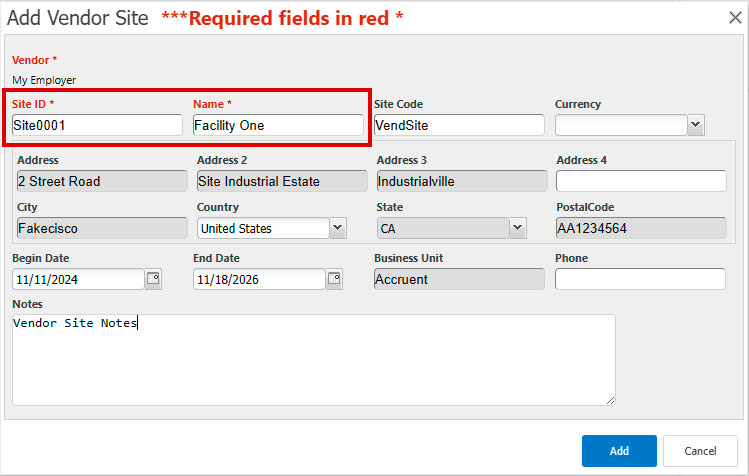
Task: Click the Address field with 2 Street Road
Action: [102, 181]
